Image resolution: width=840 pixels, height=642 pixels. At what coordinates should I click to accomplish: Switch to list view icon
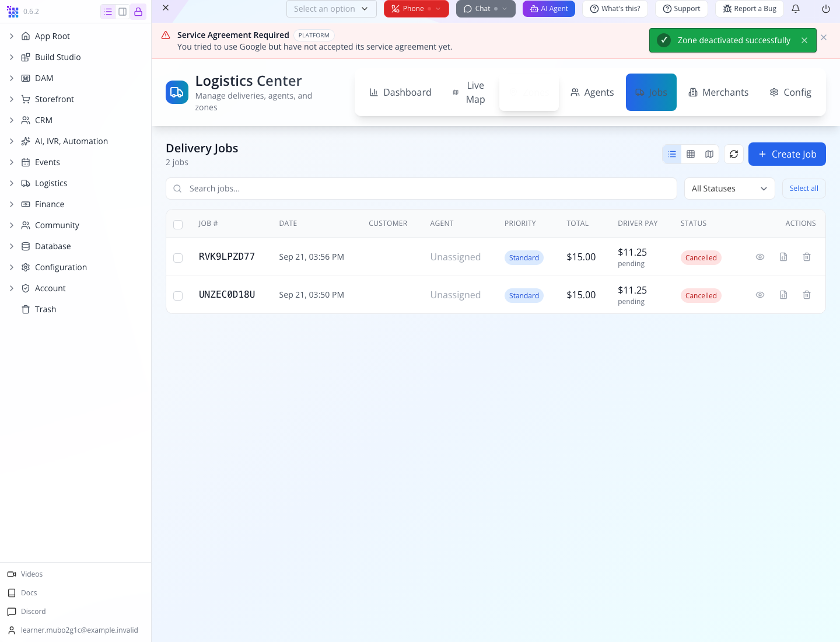tap(672, 154)
